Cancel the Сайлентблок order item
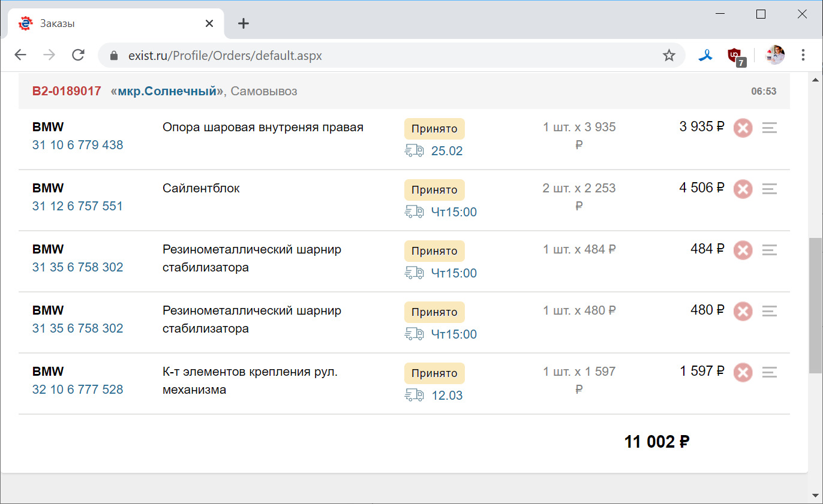823x504 pixels. [743, 189]
